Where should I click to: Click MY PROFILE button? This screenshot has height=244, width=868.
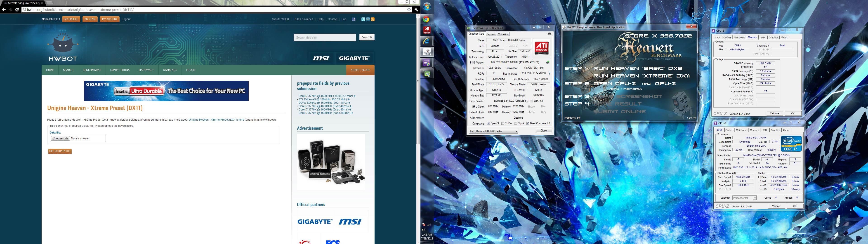coord(71,19)
